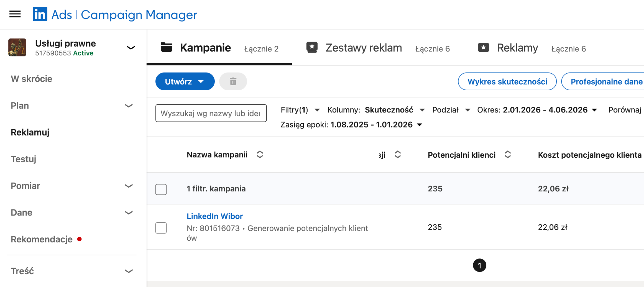The height and width of the screenshot is (287, 644).
Task: Open the Podział dropdown
Action: coord(451,110)
